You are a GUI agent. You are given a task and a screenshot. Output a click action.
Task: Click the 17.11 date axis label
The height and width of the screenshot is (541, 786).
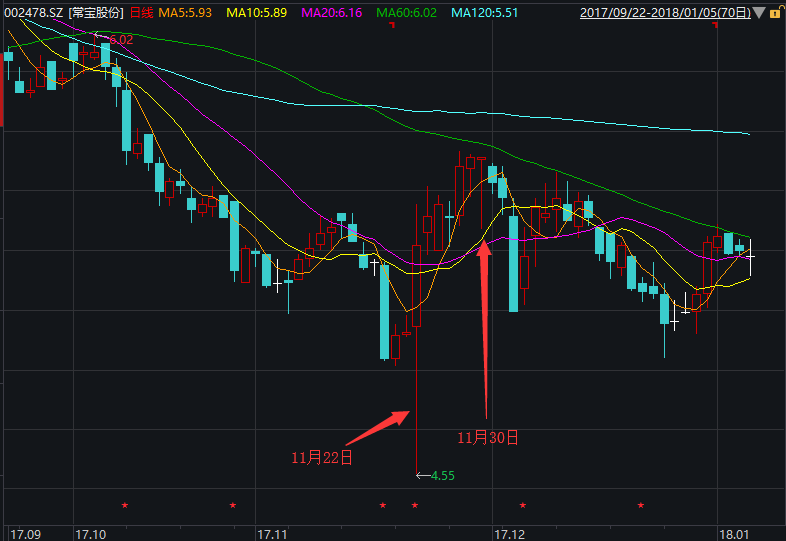[272, 533]
